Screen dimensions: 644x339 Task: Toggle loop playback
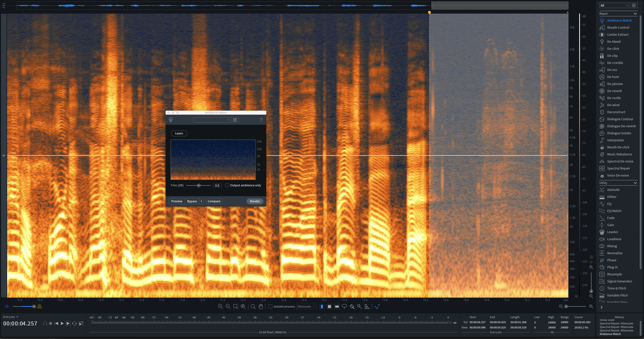[74, 324]
